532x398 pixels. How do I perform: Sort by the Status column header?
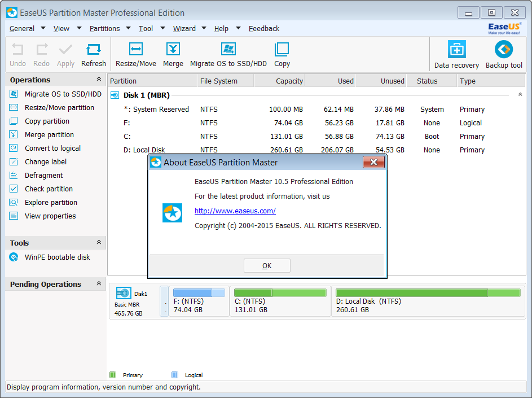click(x=432, y=81)
